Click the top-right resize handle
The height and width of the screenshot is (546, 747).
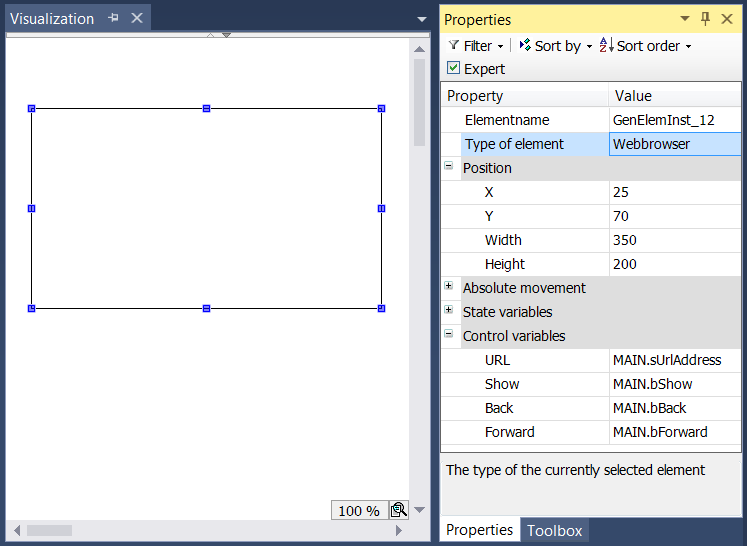[382, 109]
